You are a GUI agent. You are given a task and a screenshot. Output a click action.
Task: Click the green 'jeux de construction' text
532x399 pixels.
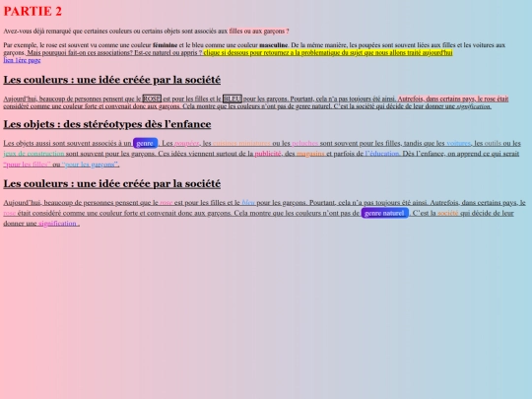click(x=33, y=154)
